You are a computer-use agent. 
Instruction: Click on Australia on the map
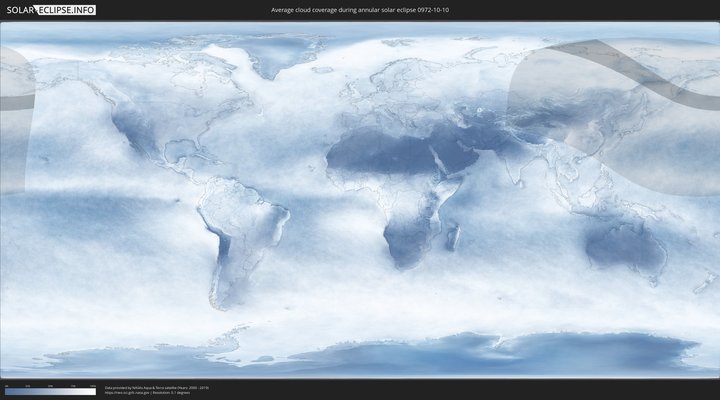[x=625, y=248]
